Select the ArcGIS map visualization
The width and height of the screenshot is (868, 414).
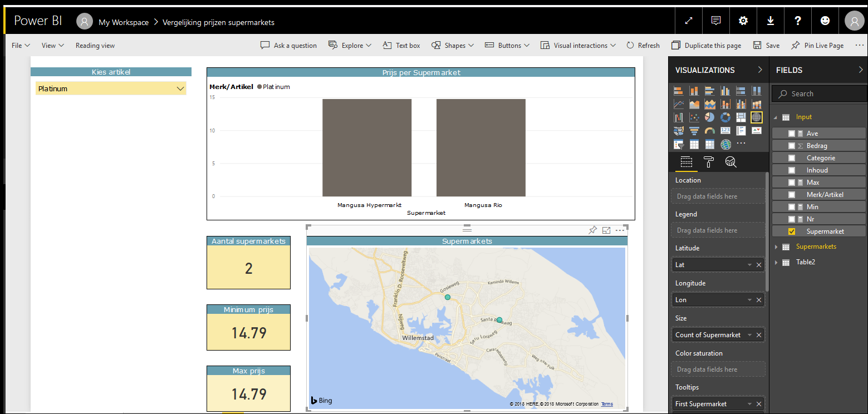725,145
